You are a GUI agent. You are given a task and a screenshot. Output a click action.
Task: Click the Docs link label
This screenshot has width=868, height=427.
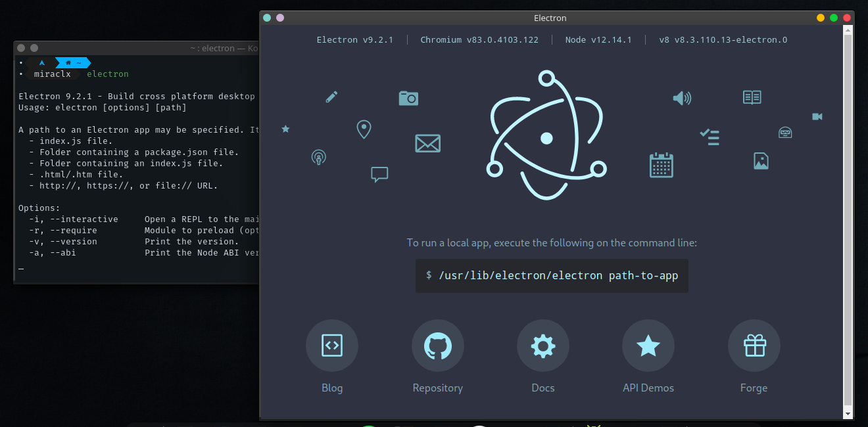[543, 388]
